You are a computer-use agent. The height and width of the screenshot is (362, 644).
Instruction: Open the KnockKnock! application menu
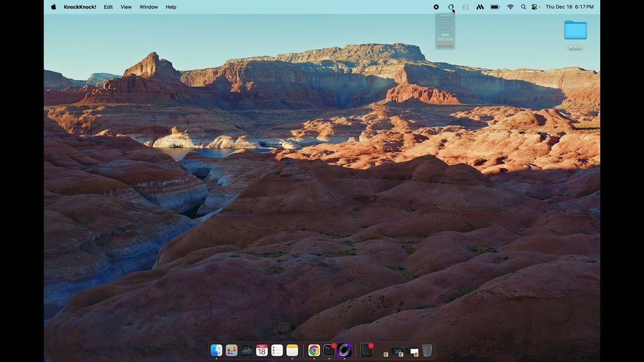80,7
